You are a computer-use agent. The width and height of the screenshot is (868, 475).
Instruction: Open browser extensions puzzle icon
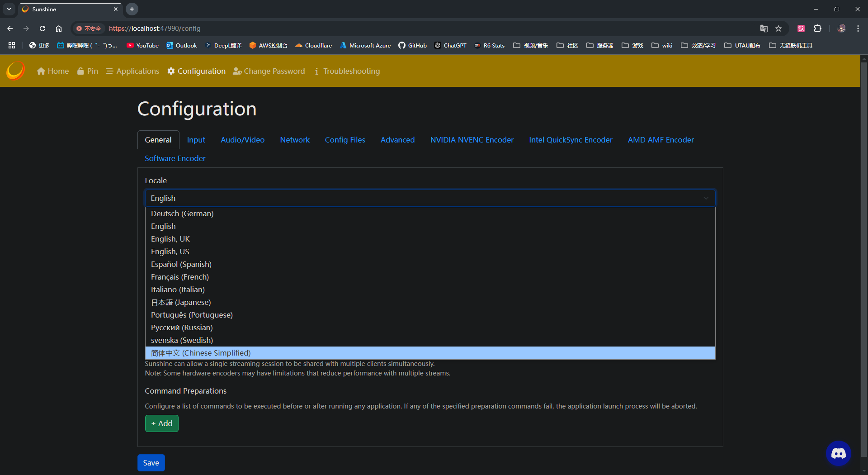(x=817, y=28)
